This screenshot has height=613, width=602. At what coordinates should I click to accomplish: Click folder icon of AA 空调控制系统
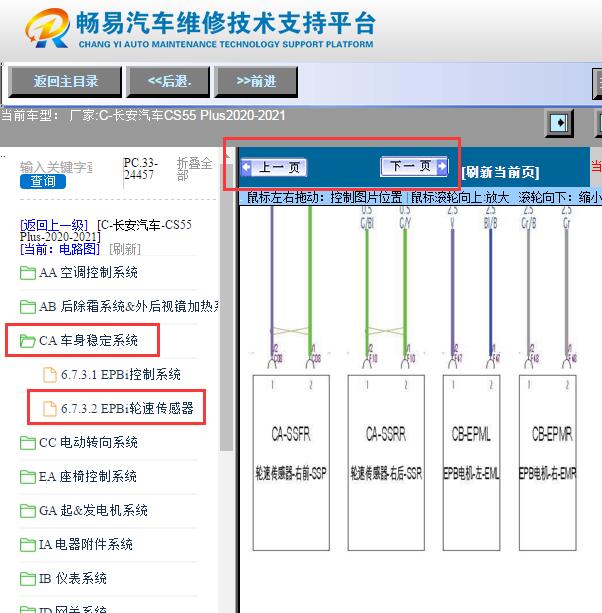click(28, 273)
